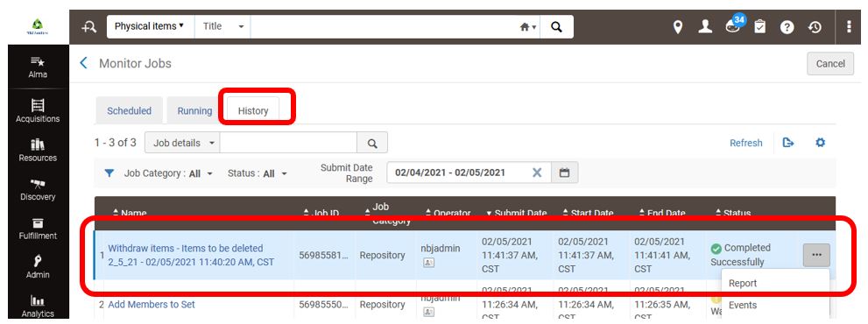Screen dimensions: 868x324
Task: Open Physical items search type dropdown
Action: (150, 26)
